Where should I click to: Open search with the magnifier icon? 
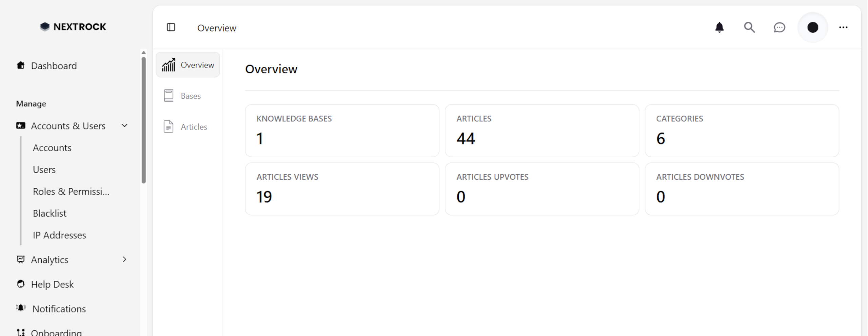point(749,27)
